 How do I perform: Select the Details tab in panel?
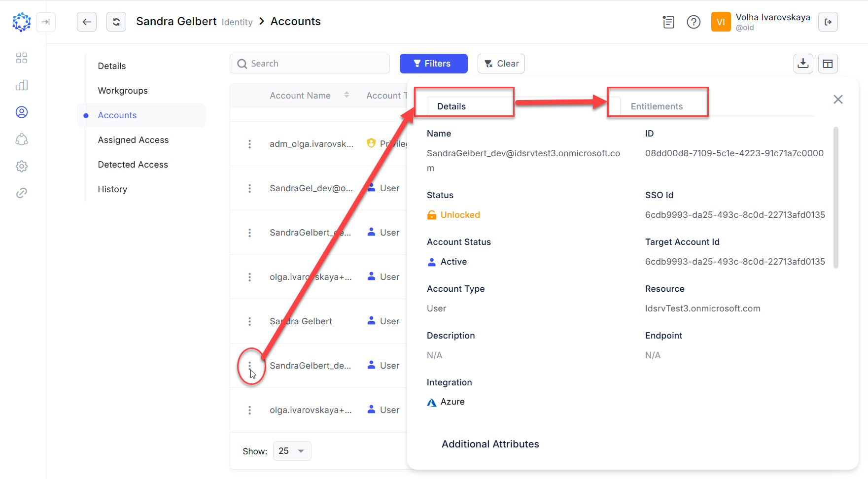pos(451,106)
